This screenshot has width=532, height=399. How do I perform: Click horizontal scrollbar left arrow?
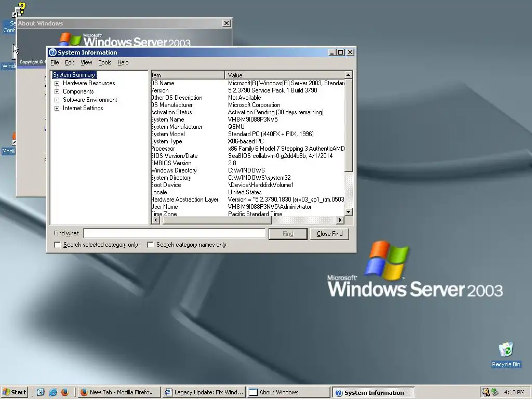pyautogui.click(x=155, y=220)
